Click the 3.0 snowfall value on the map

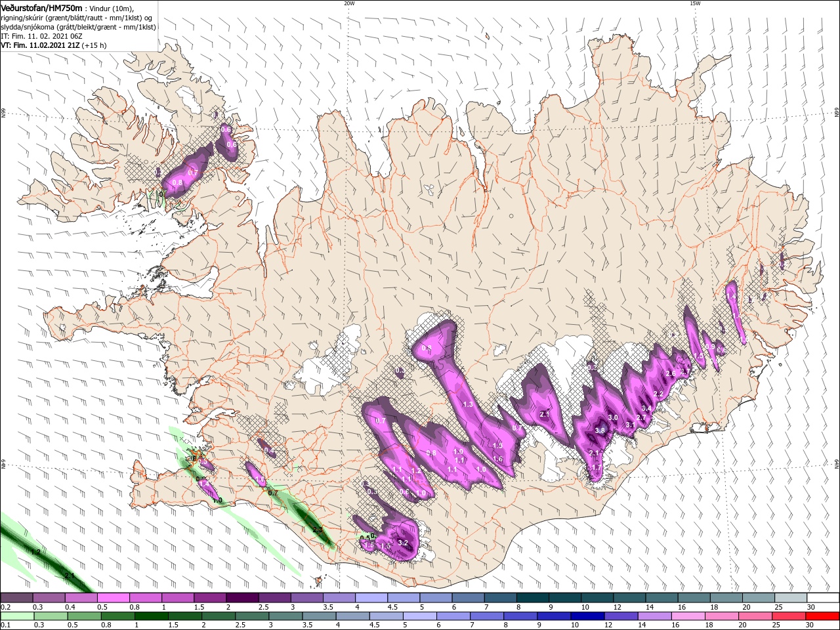pyautogui.click(x=613, y=417)
